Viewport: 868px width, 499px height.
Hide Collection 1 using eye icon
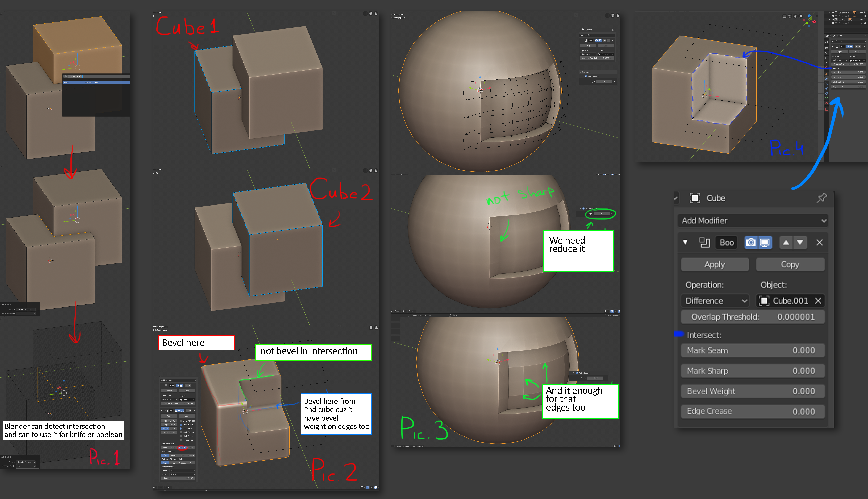[862, 13]
